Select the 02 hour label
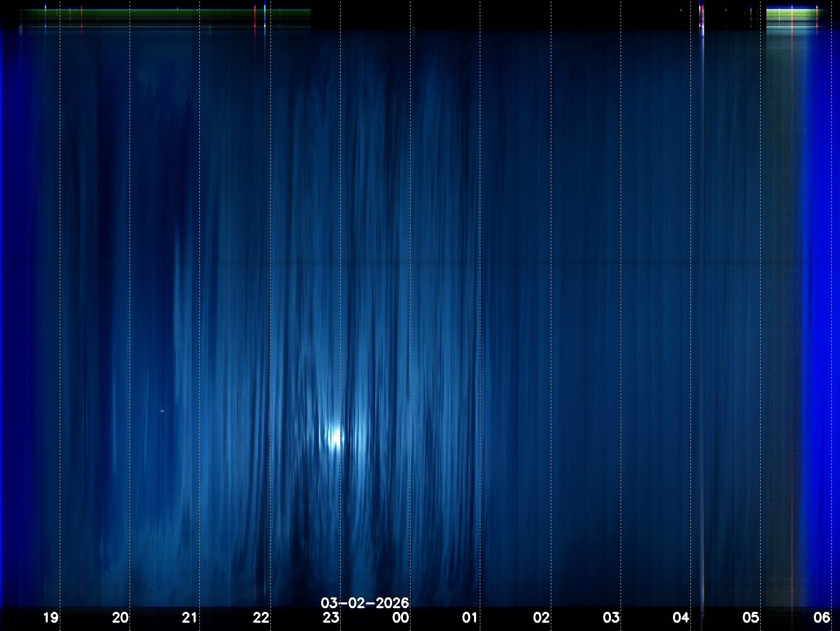840x631 pixels. coord(541,618)
